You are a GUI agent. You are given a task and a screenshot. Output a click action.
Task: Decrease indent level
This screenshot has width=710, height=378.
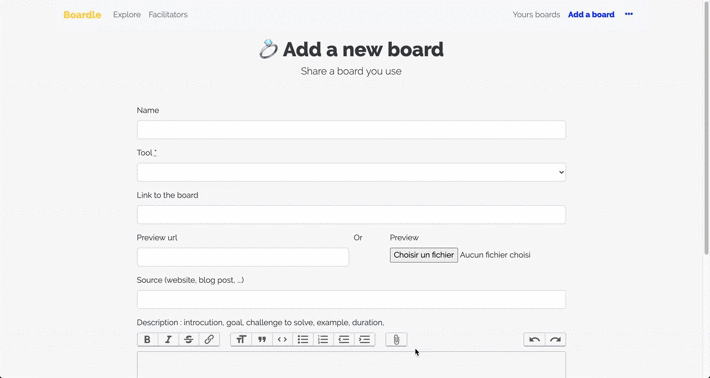[344, 340]
